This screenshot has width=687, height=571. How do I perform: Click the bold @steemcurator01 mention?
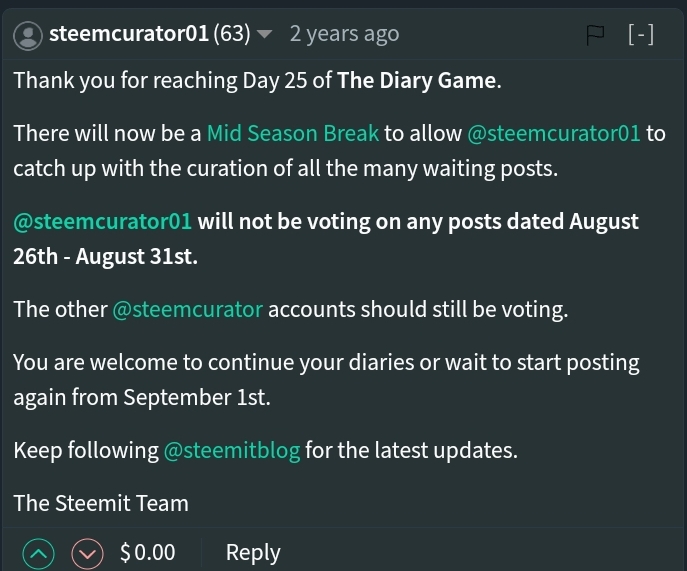pyautogui.click(x=103, y=221)
